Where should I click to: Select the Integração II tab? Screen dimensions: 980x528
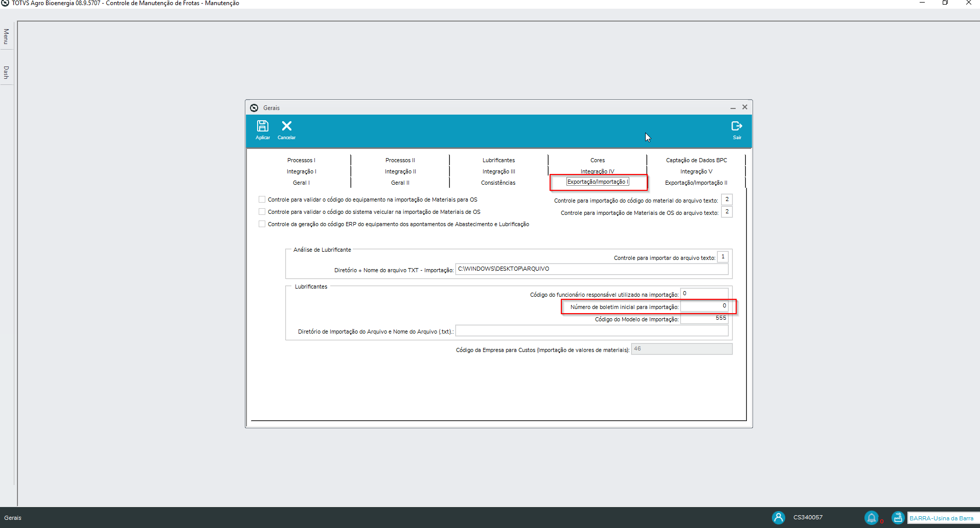click(400, 171)
